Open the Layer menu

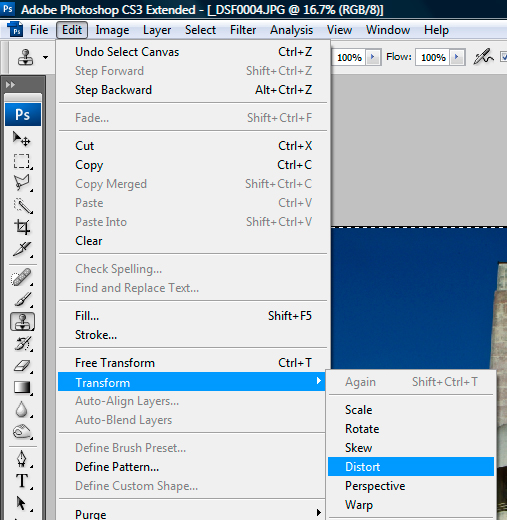tap(157, 30)
